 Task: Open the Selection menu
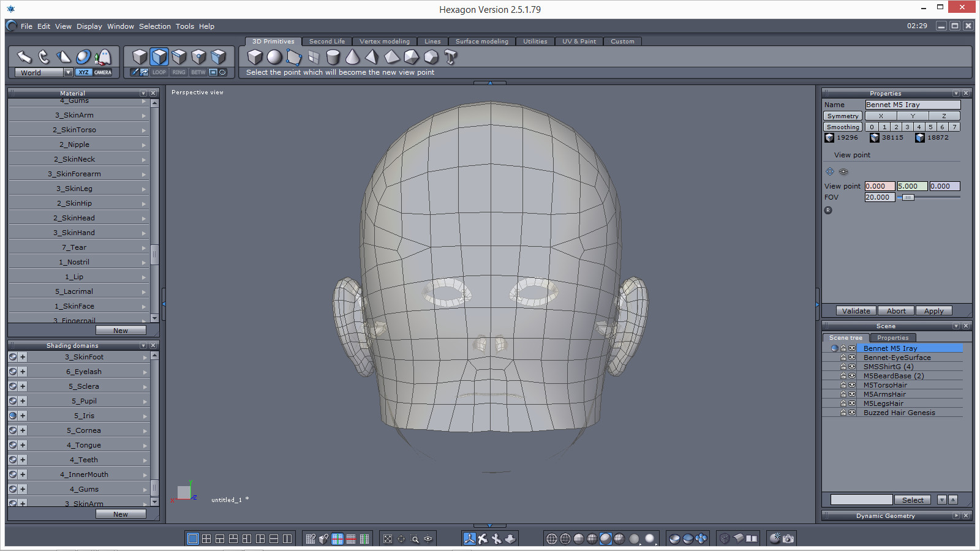(155, 26)
